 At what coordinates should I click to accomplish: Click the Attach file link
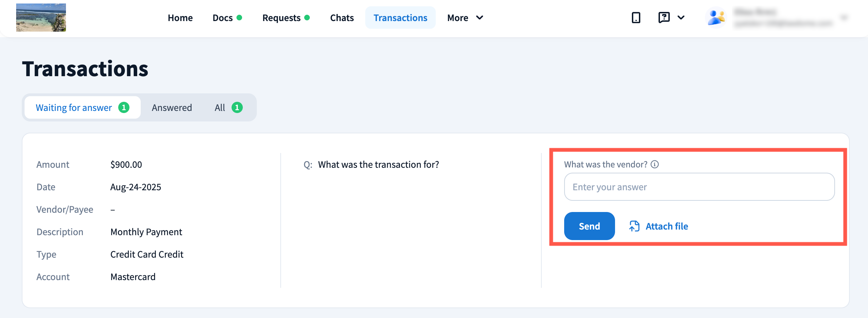pos(667,226)
